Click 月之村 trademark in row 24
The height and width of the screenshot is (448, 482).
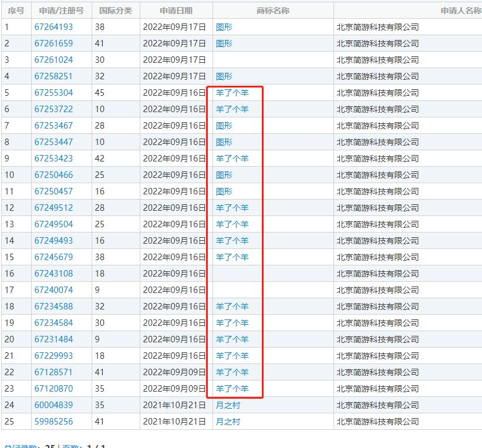[x=228, y=405]
